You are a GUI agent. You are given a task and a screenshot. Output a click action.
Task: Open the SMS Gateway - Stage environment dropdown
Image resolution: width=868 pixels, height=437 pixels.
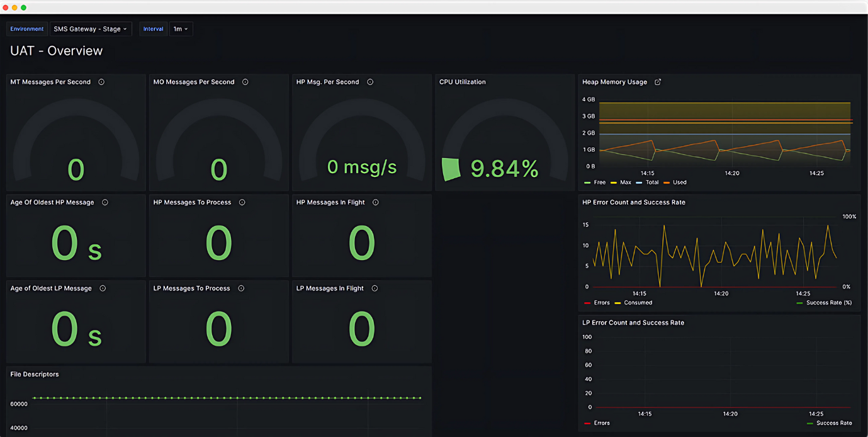[x=91, y=29]
